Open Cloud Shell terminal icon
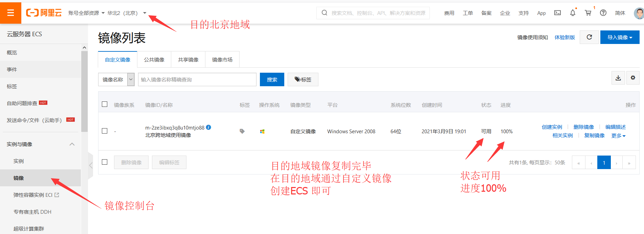Image resolution: width=644 pixels, height=234 pixels. click(557, 13)
